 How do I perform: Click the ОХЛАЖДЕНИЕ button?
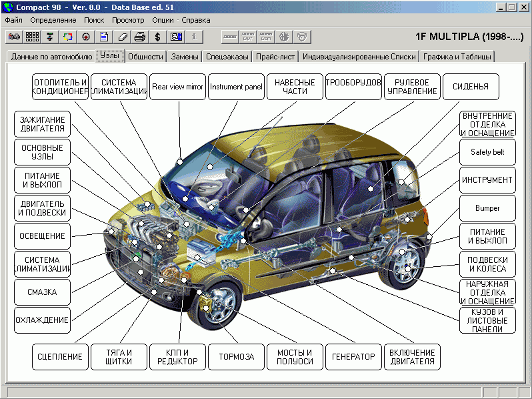(x=43, y=320)
